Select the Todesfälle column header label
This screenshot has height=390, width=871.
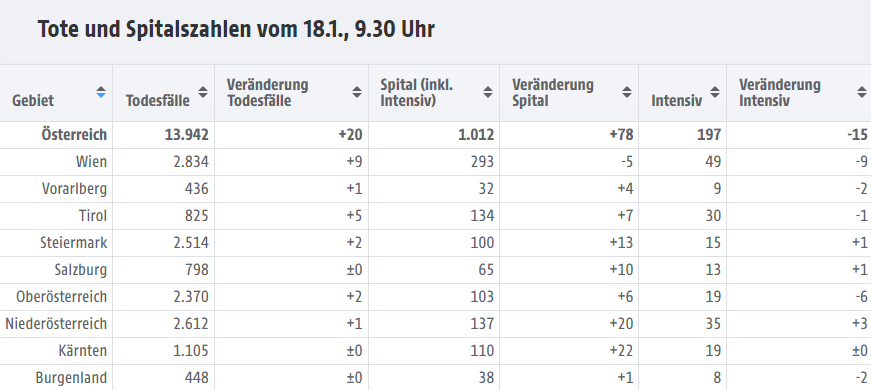click(157, 101)
